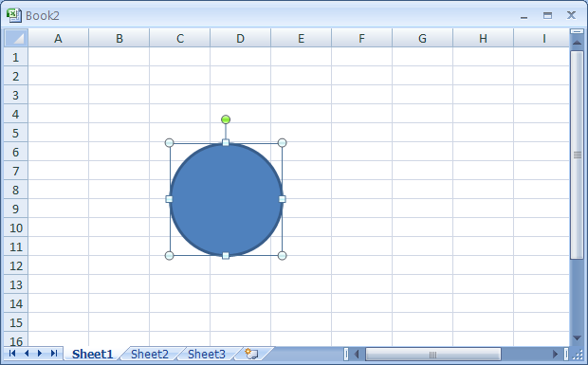Select row 3 header

point(16,95)
